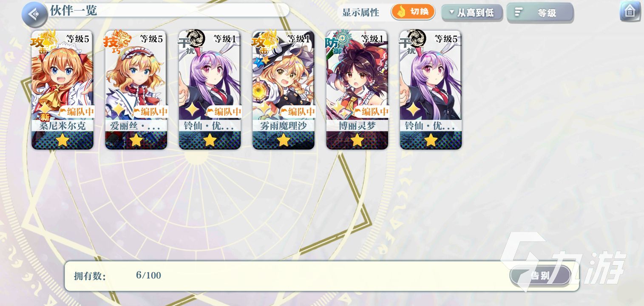
Task: Tap the defense type icon on 博丽灵梦
Action: click(338, 41)
